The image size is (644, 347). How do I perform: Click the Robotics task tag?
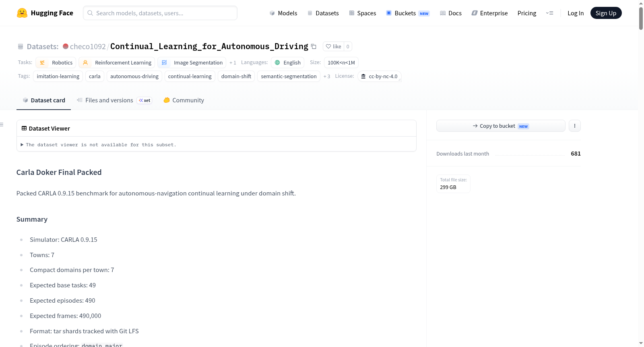(56, 62)
